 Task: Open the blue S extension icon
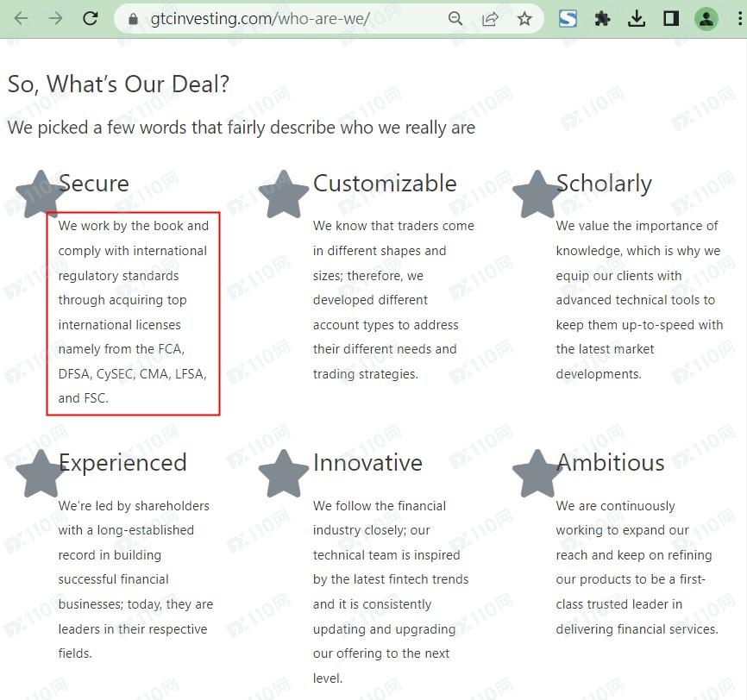point(568,19)
